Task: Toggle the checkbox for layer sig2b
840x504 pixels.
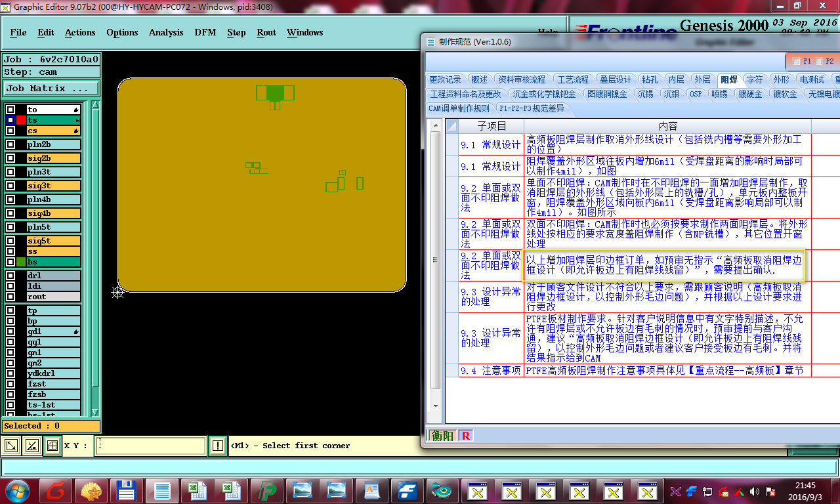Action: click(10, 158)
